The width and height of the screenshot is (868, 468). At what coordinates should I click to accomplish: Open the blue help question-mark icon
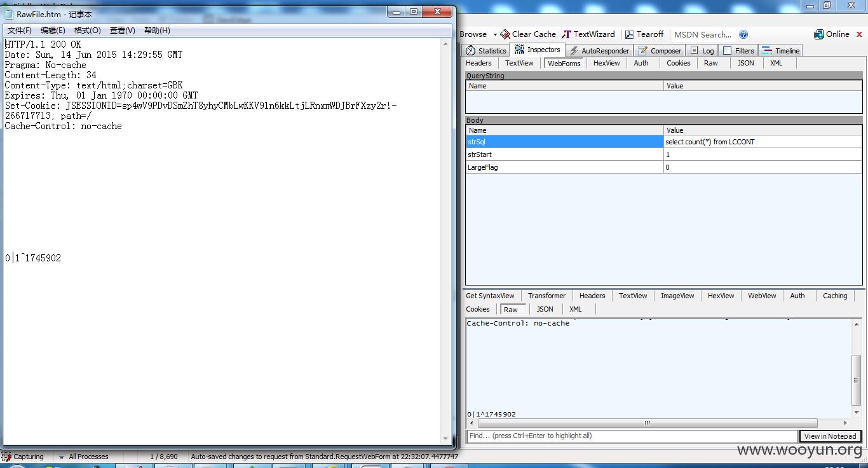(743, 34)
